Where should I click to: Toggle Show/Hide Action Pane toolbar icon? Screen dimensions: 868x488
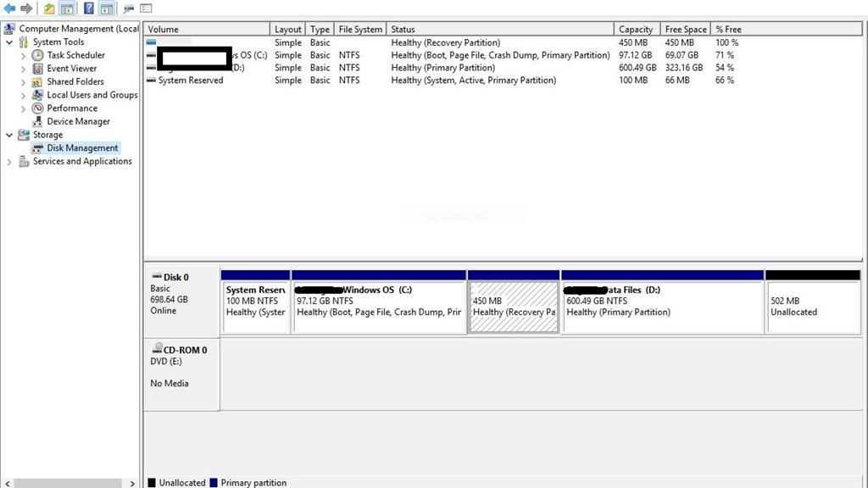click(x=106, y=8)
